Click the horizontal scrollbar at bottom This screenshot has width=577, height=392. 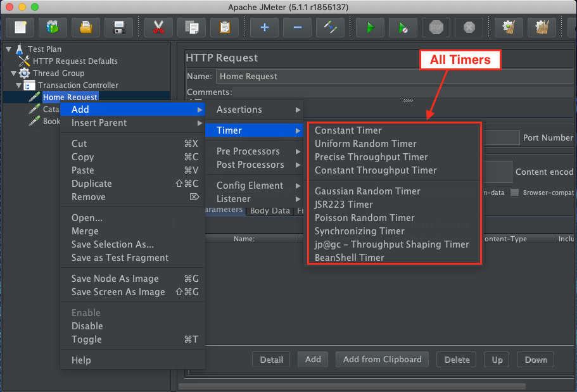click(352, 386)
